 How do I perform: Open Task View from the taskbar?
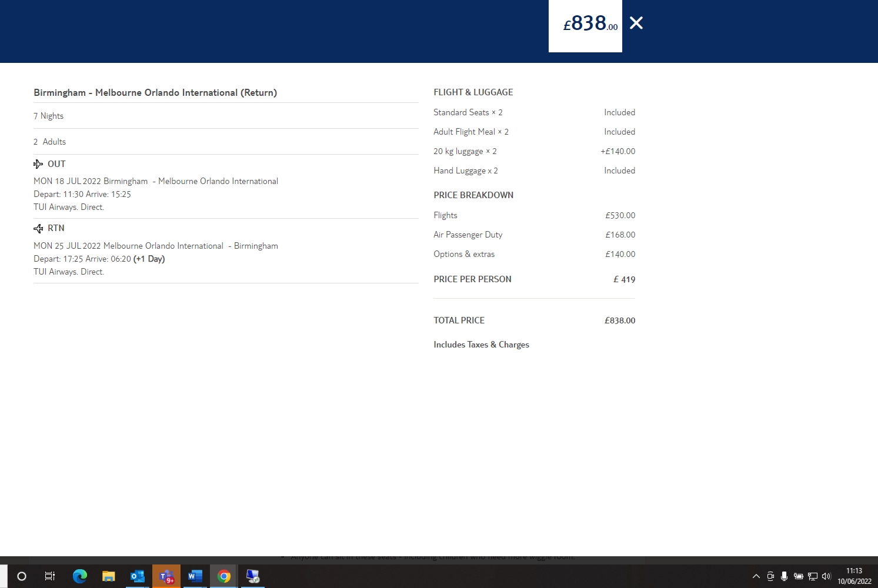click(x=50, y=576)
